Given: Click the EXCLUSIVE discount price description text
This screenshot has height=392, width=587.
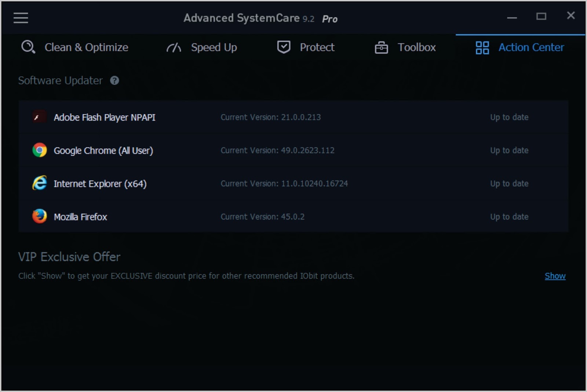Looking at the screenshot, I should pos(186,276).
